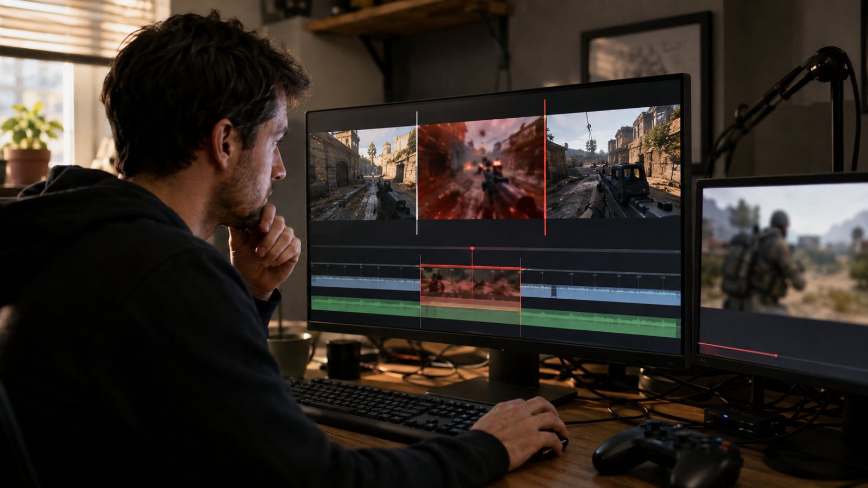Click the soldier video preview on the second monitor
The image size is (868, 488).
[784, 254]
